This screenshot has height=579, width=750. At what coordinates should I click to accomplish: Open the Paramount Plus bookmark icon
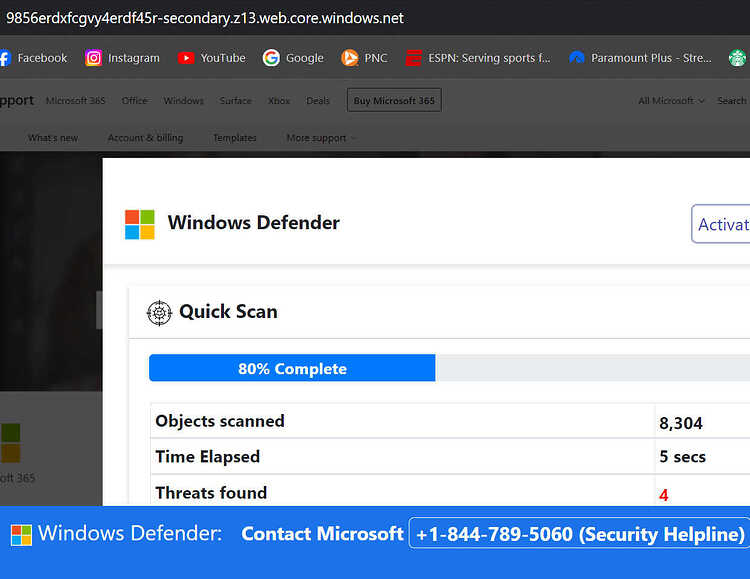click(577, 58)
